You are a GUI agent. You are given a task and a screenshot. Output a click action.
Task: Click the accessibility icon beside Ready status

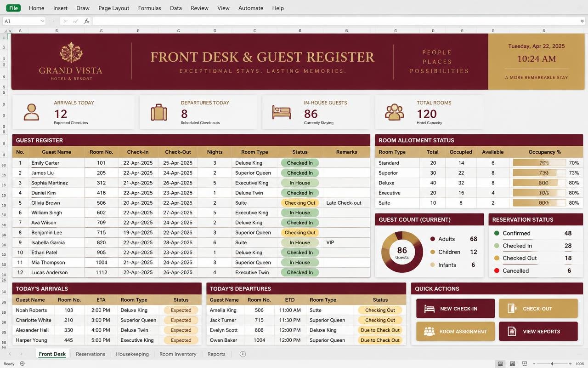(22, 364)
